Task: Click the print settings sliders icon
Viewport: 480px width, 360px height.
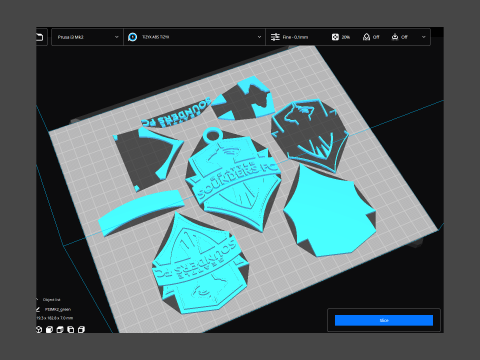Action: [275, 37]
